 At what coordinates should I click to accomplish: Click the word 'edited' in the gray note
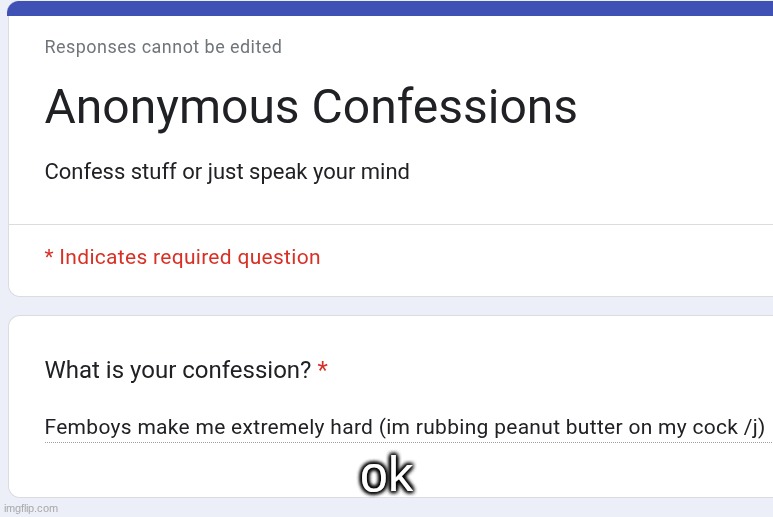pos(256,47)
